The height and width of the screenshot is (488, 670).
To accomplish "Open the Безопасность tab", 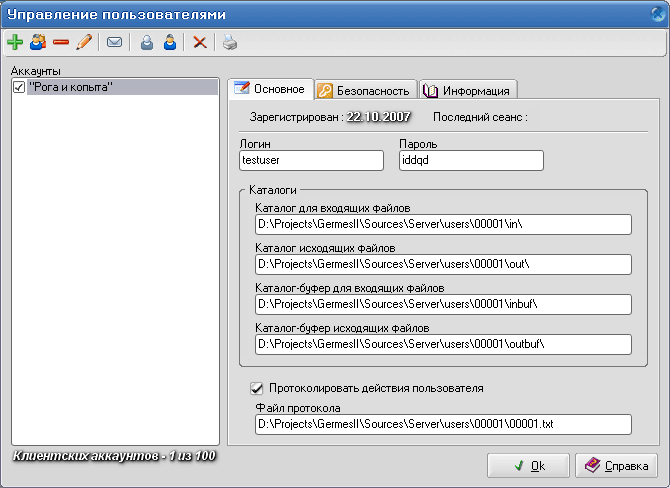I will pos(365,91).
